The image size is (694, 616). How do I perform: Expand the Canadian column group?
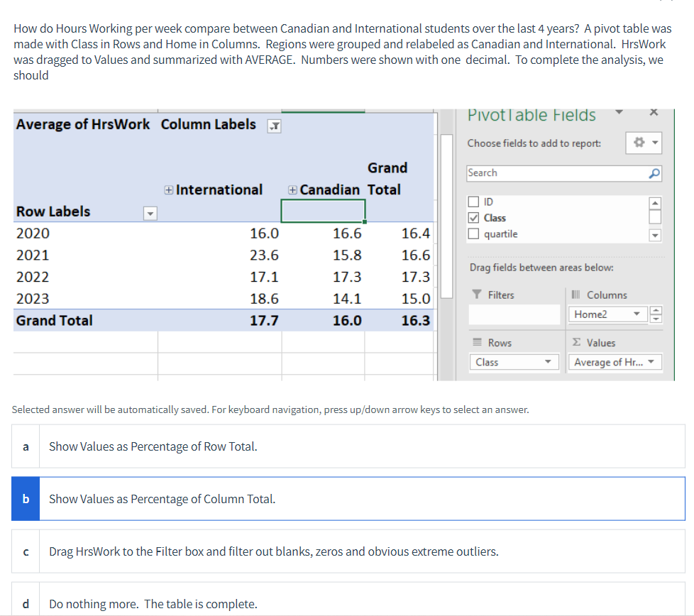point(292,190)
